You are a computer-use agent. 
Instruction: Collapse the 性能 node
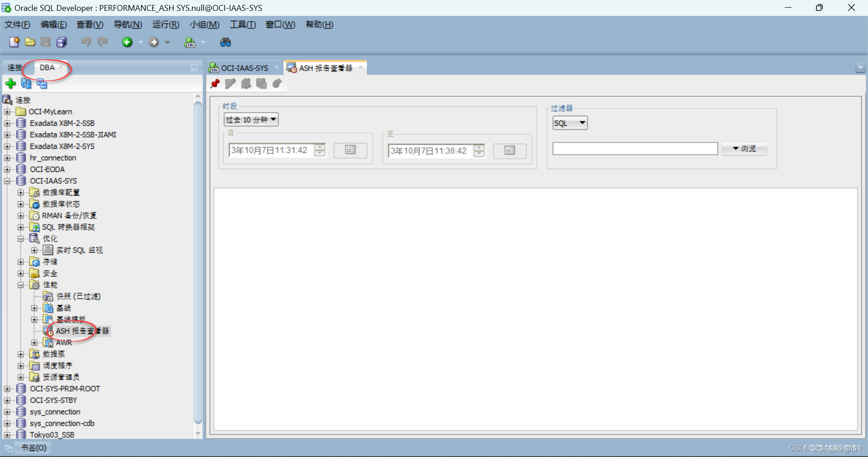pos(21,285)
